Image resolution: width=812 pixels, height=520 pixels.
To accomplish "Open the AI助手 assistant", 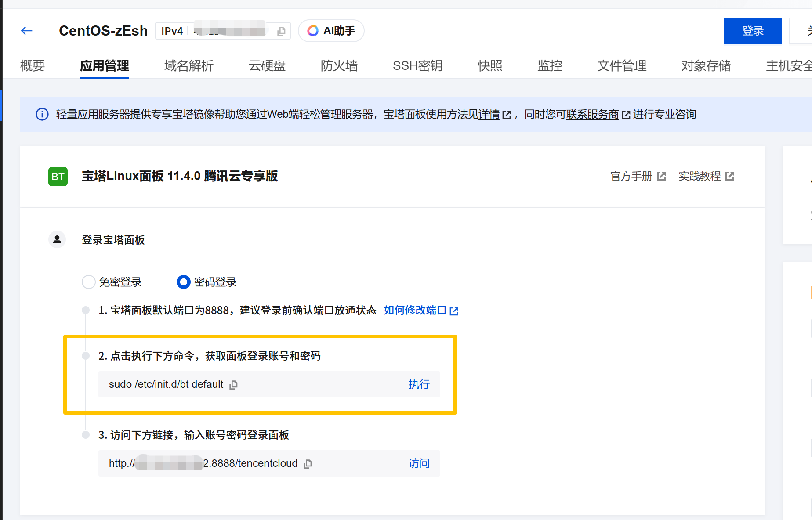I will click(331, 31).
